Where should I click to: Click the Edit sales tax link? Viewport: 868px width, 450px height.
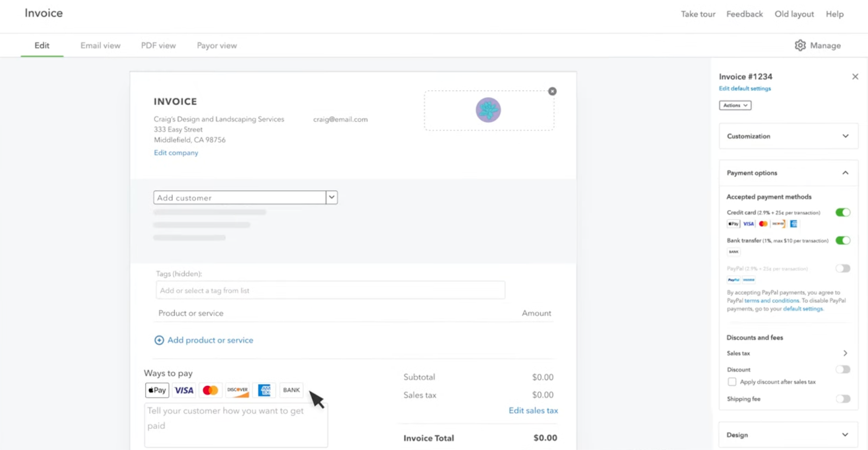coord(533,411)
